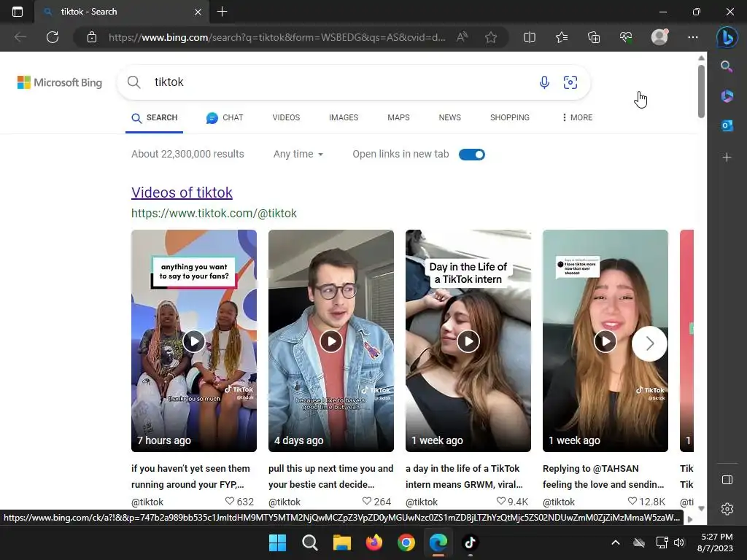
Task: Click the 632 likes count
Action: (239, 502)
